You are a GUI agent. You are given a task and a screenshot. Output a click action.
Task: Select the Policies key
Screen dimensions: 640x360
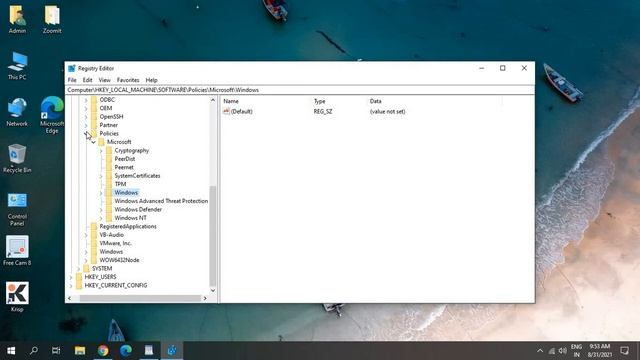(x=109, y=133)
